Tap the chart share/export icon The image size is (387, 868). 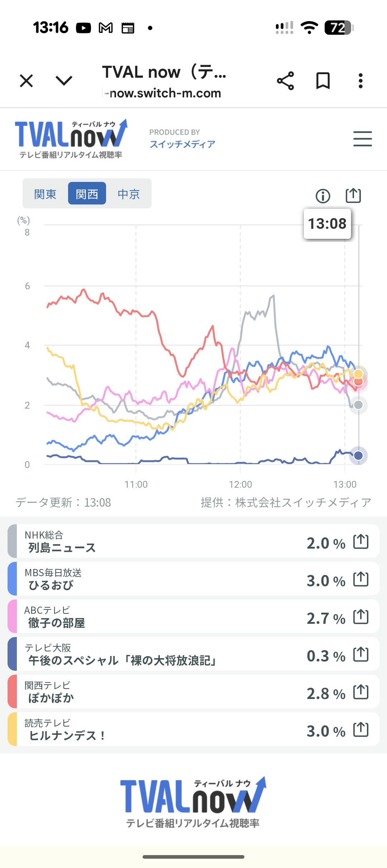[353, 196]
